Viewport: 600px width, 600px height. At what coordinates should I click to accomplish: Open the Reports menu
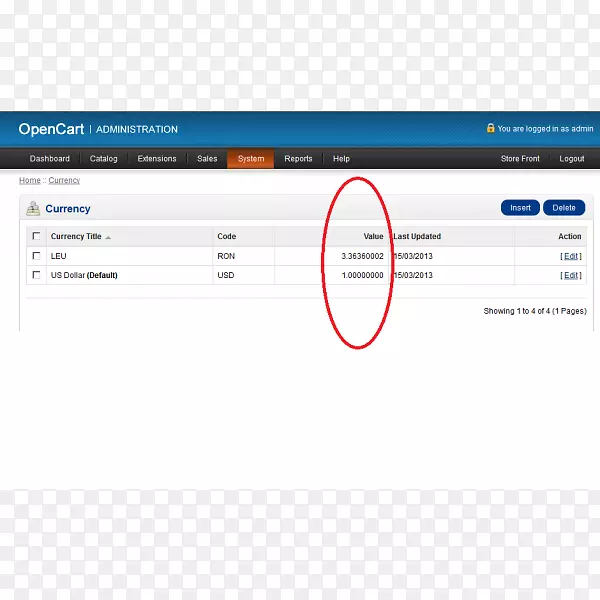pos(298,158)
